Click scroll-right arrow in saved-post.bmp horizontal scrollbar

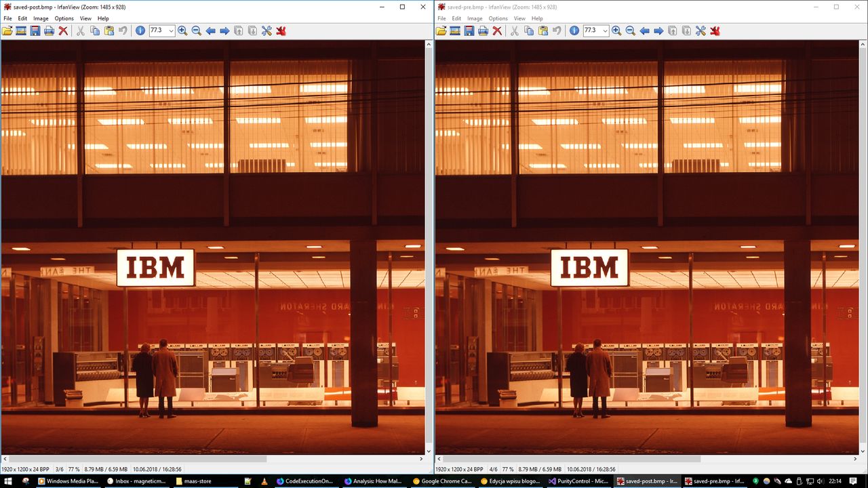click(x=420, y=459)
